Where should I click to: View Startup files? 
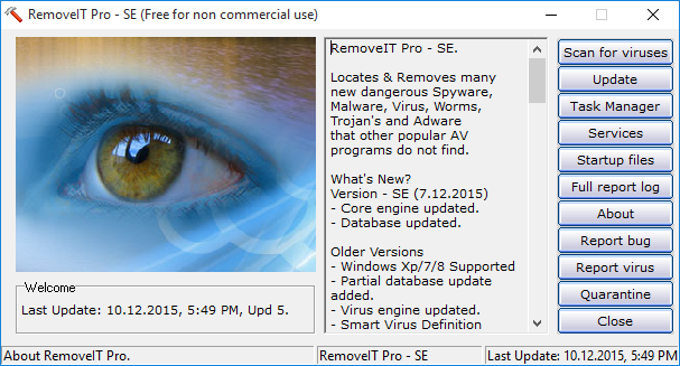point(615,160)
